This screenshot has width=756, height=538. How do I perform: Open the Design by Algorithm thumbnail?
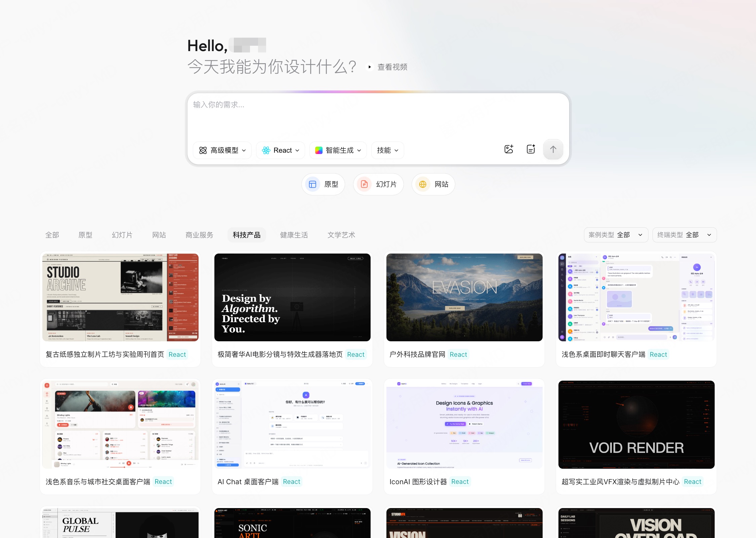coord(292,297)
